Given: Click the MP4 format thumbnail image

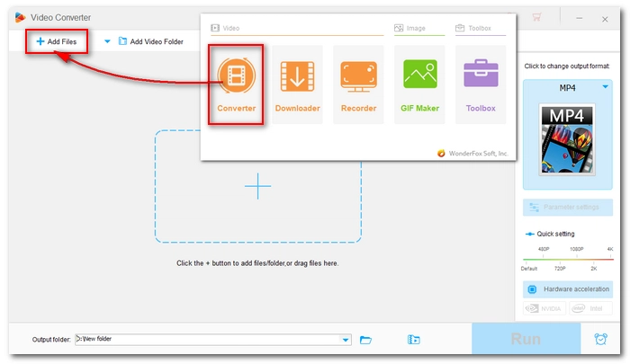Looking at the screenshot, I should tap(567, 139).
